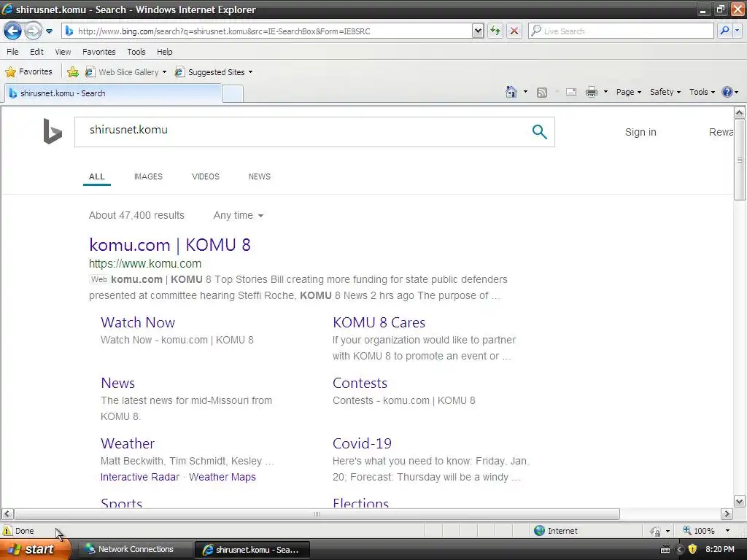Click the horizontal scrollbar right arrow
Image resolution: width=747 pixels, height=560 pixels.
[727, 514]
